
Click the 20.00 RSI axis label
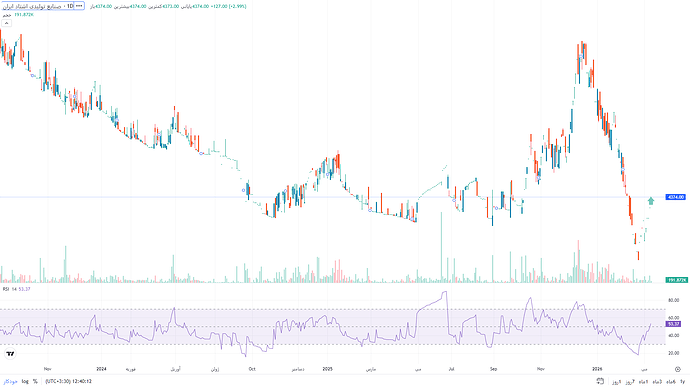click(673, 353)
